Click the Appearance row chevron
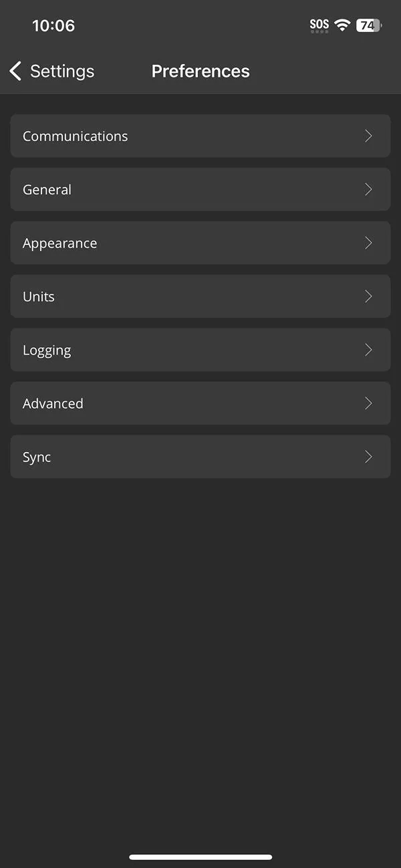 368,243
